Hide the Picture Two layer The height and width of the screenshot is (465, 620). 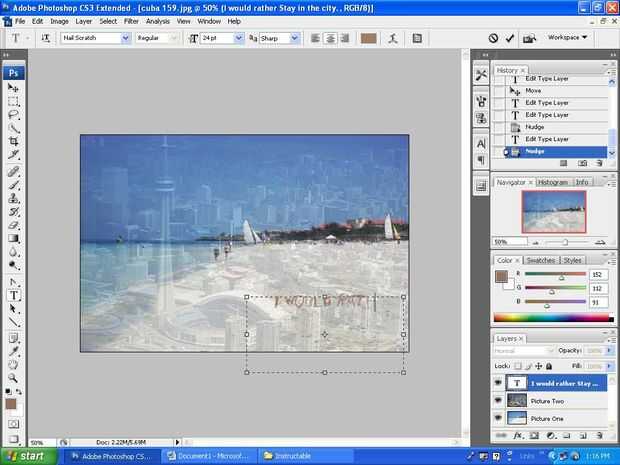pos(498,401)
